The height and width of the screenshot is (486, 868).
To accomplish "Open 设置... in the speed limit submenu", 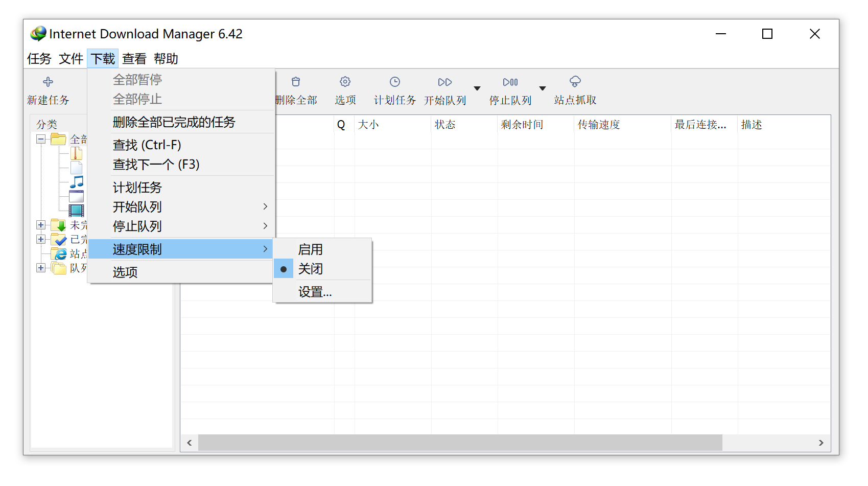I will pos(315,291).
